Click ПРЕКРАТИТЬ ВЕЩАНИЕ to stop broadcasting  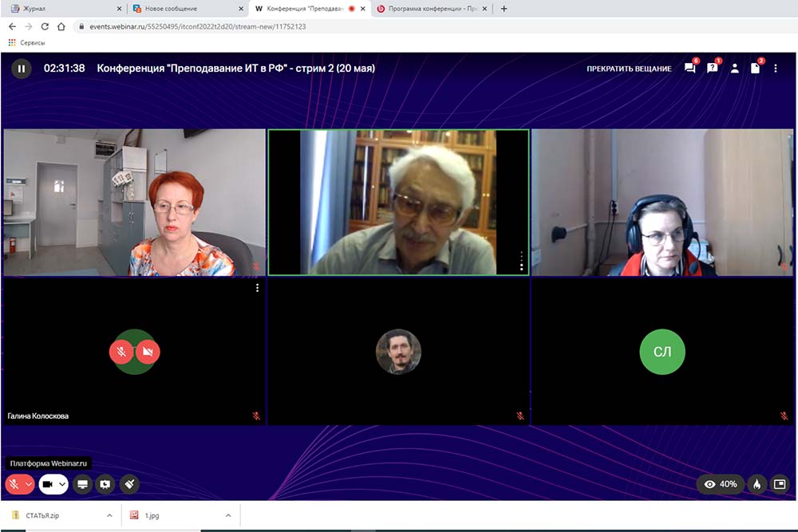(x=629, y=69)
